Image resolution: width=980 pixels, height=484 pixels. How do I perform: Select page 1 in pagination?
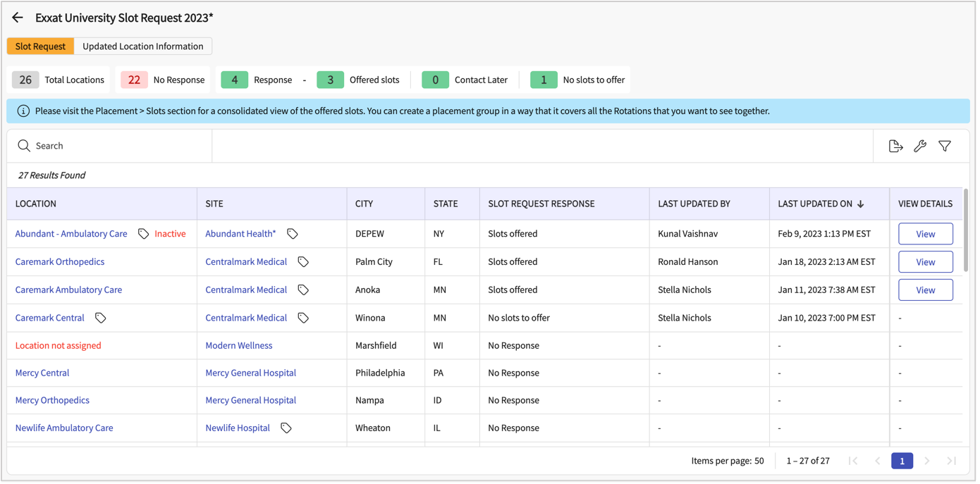[x=902, y=461]
